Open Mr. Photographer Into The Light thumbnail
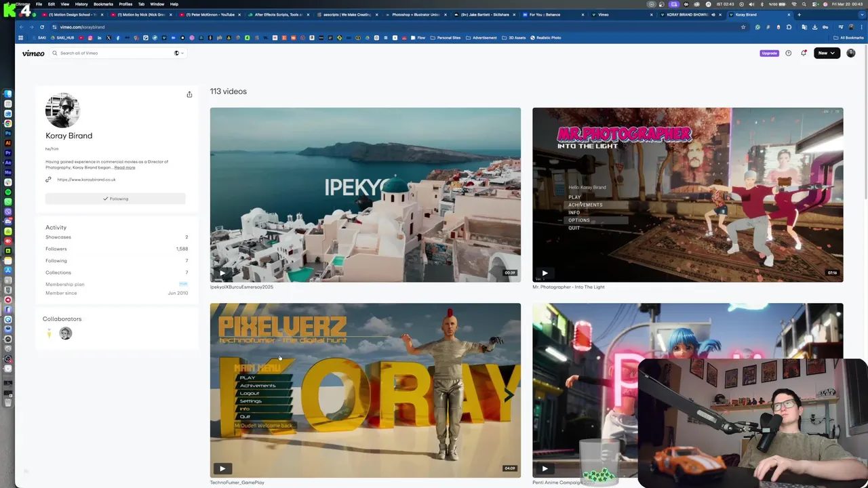Screen dimensions: 868x488 (x=688, y=195)
